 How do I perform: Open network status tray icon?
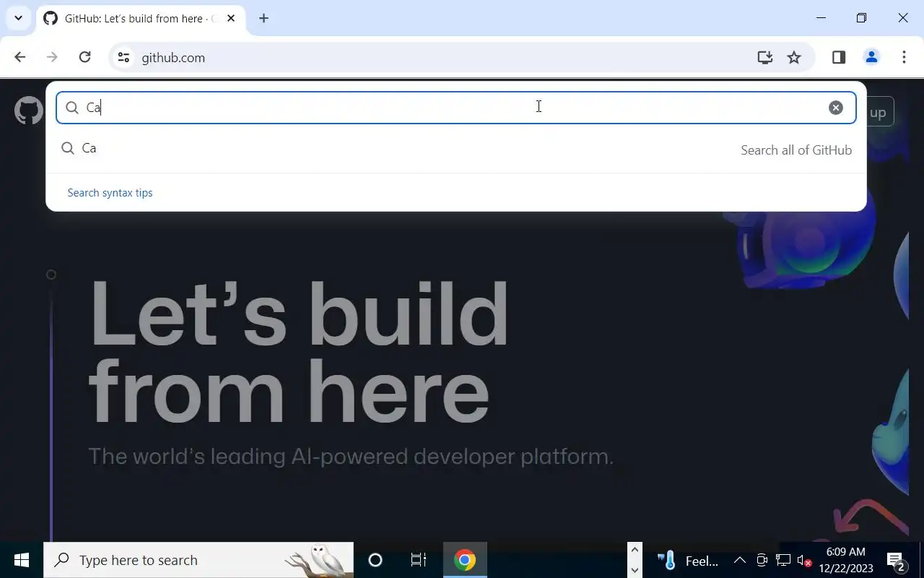[783, 560]
